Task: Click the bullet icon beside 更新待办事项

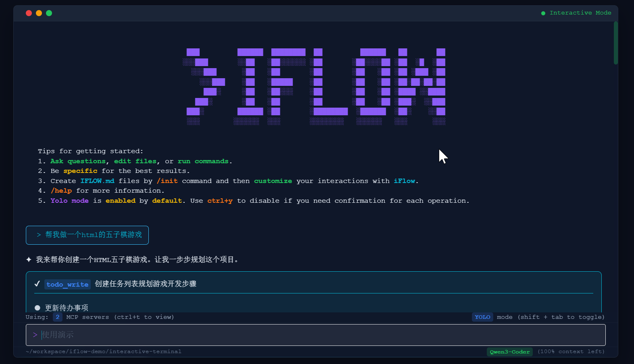Action: point(38,308)
